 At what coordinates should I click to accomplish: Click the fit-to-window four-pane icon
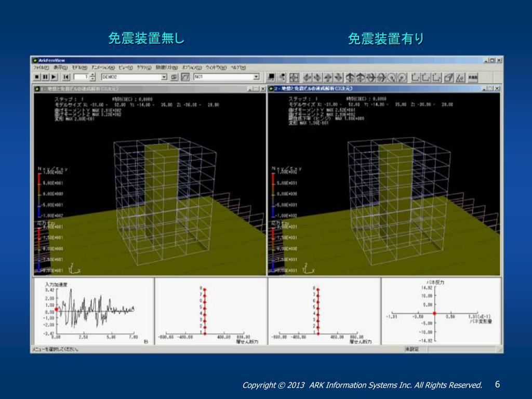tap(294, 77)
